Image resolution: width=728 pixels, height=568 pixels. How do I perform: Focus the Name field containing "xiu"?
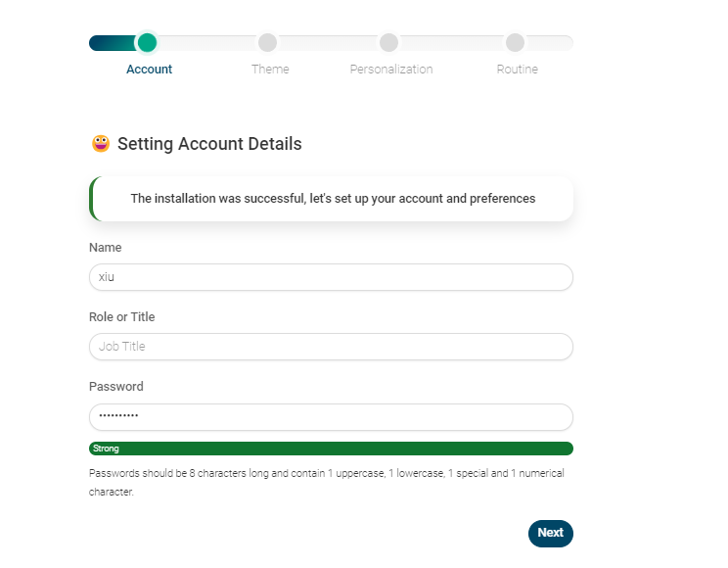331,277
